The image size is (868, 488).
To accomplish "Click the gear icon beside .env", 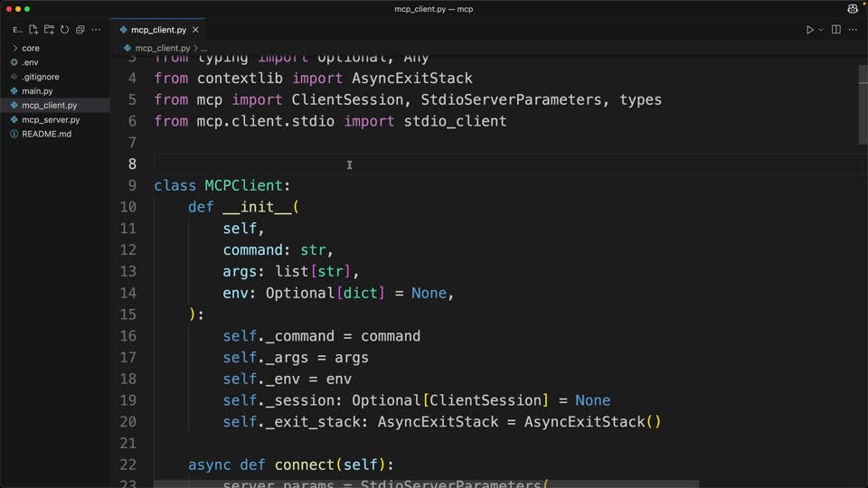I will click(x=14, y=62).
